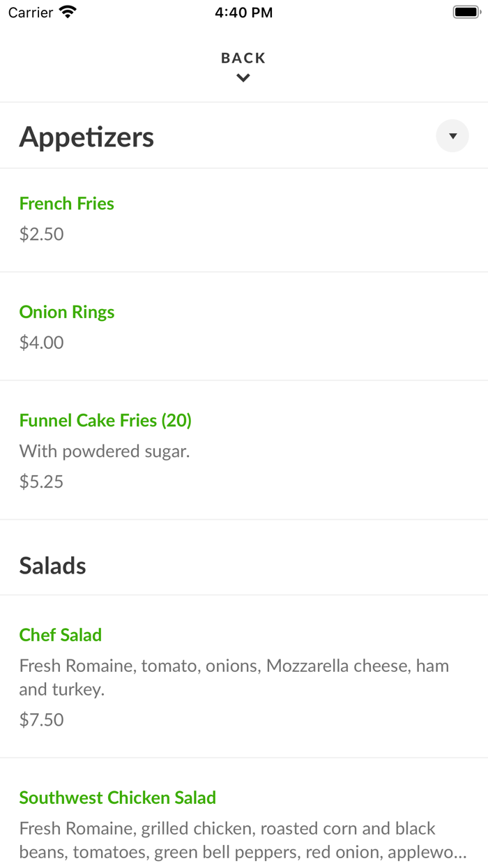Tap the Chef Salad ingredient description
Image resolution: width=488 pixels, height=868 pixels.
pyautogui.click(x=234, y=677)
